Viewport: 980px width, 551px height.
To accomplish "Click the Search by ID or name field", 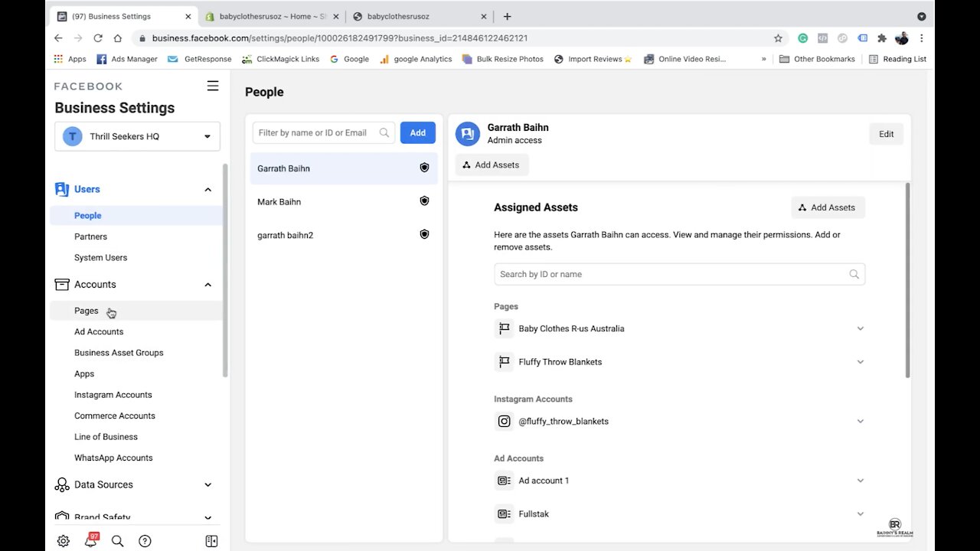I will click(679, 274).
